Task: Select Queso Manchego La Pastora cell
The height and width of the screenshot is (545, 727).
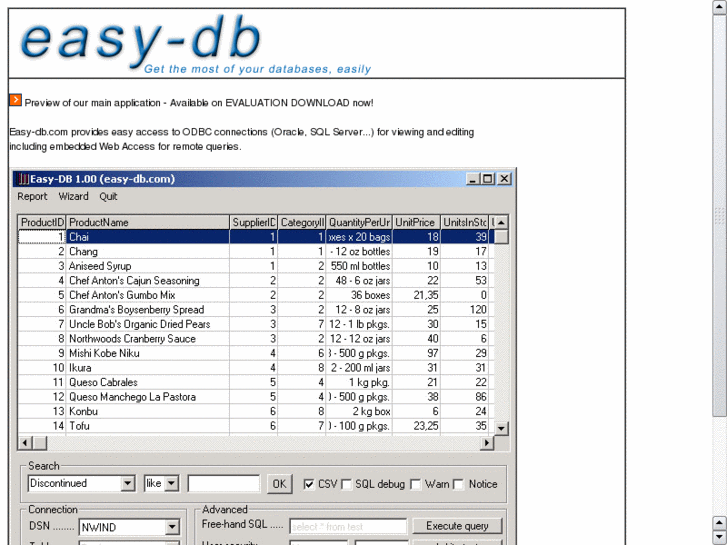Action: click(148, 397)
